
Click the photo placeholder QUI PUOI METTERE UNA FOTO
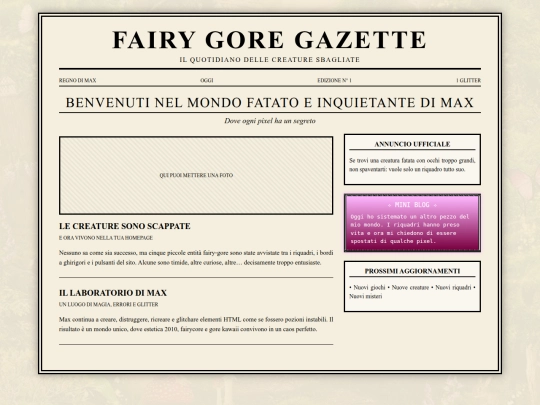click(196, 175)
